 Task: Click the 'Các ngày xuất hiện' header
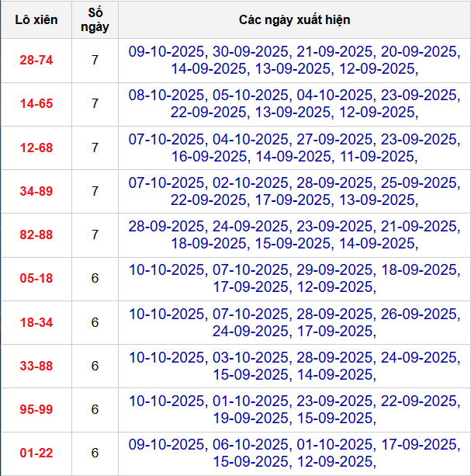coord(294,19)
